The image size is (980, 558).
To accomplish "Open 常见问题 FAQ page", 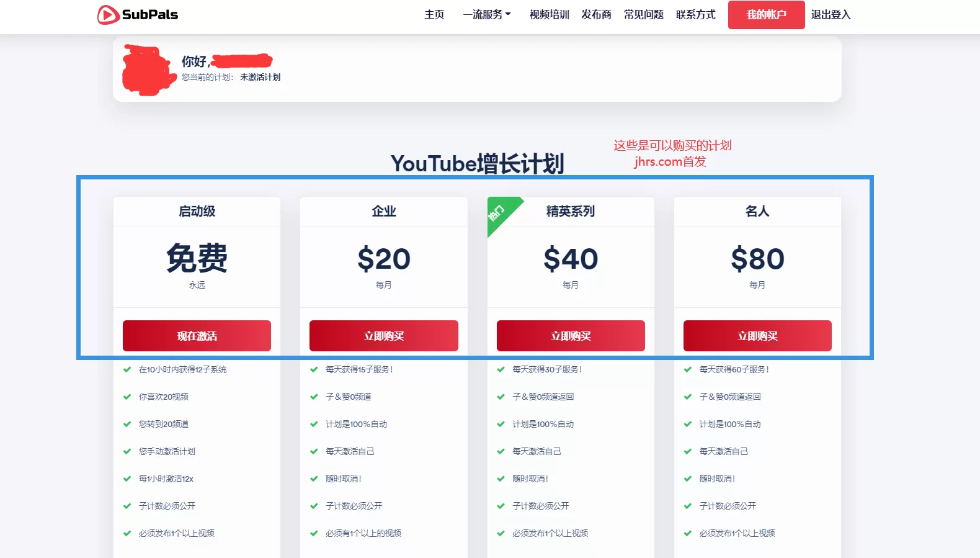I will point(643,14).
